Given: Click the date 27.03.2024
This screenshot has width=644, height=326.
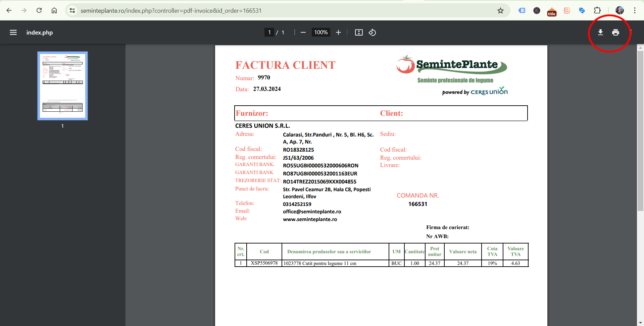Looking at the screenshot, I should point(267,89).
